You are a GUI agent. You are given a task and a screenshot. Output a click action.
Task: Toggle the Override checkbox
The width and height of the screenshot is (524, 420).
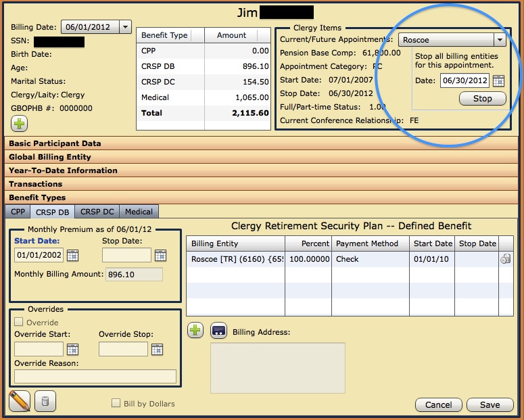click(19, 322)
